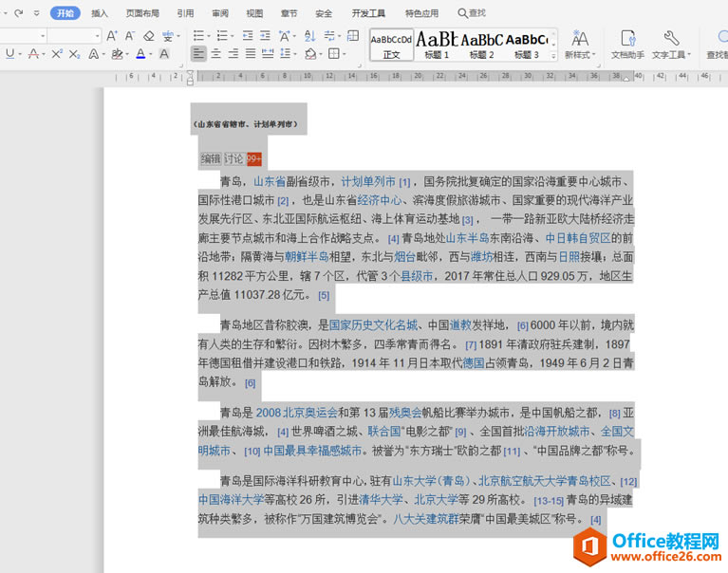Switch to the 引用 tab

(x=185, y=13)
